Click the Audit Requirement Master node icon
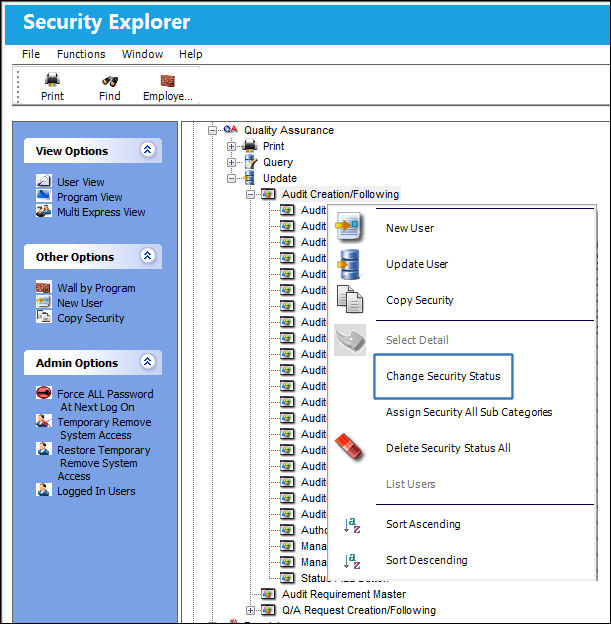Viewport: 611px width, 624px height. 268,594
